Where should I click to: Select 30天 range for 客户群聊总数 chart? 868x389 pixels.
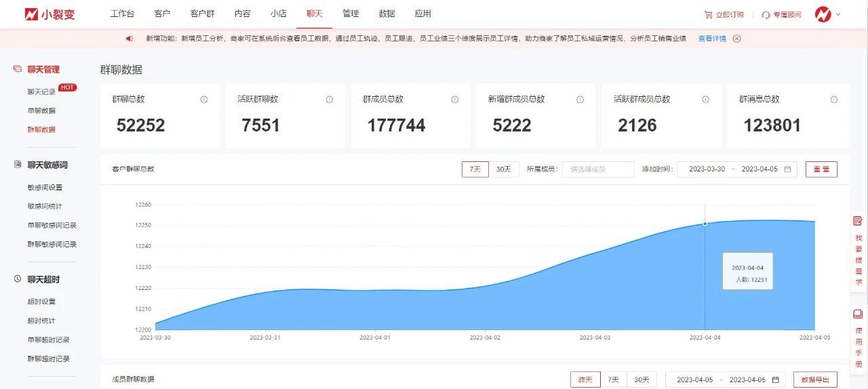tap(503, 169)
